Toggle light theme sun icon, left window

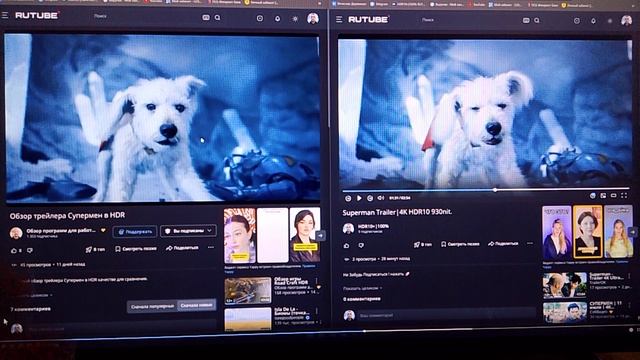pos(295,19)
